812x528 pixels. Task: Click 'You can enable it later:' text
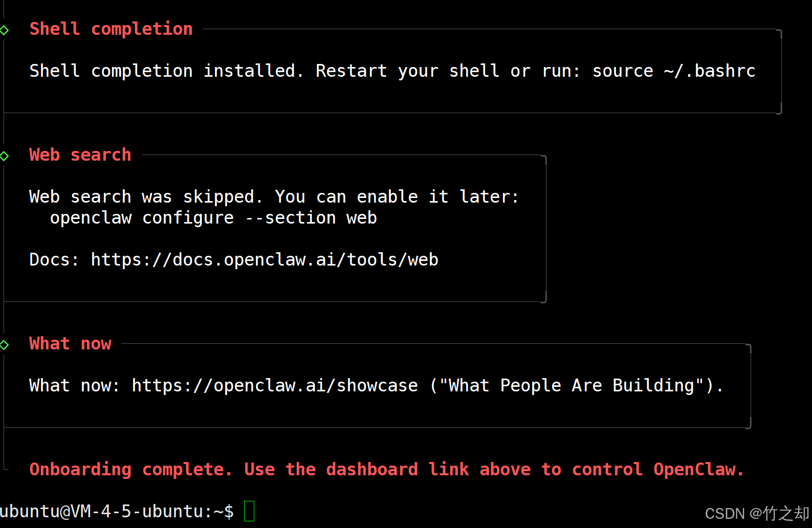point(398,197)
